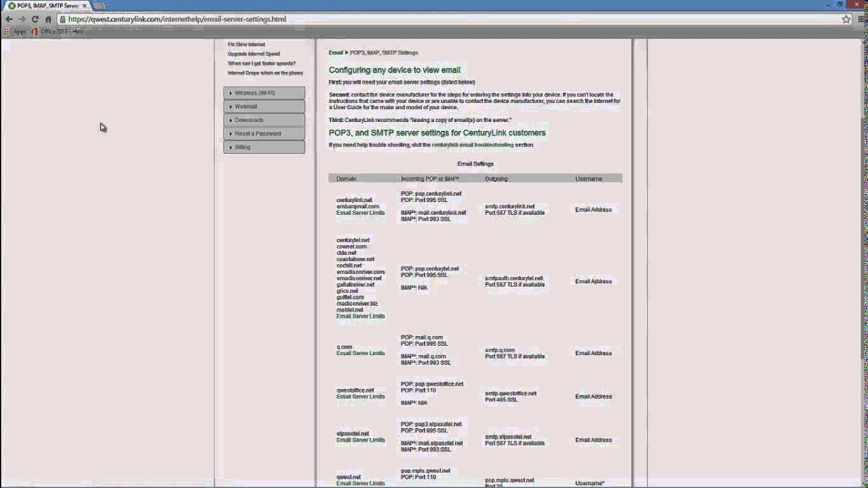Click the 'POP: mail.q.com' text
This screenshot has height=488, width=868.
click(x=422, y=338)
